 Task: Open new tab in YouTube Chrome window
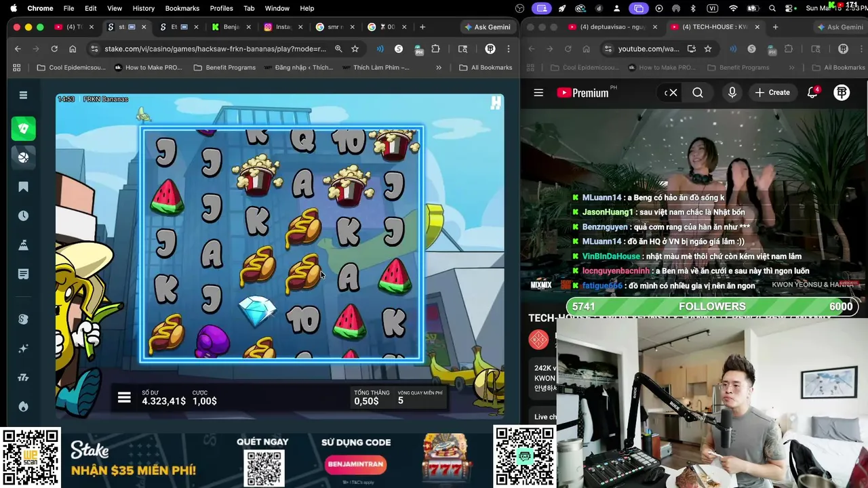pyautogui.click(x=775, y=27)
